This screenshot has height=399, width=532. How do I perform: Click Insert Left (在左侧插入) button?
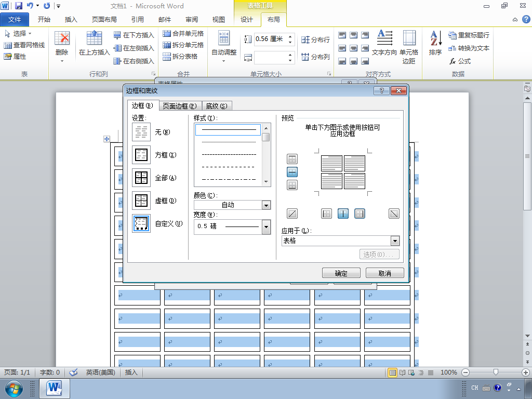[134, 48]
